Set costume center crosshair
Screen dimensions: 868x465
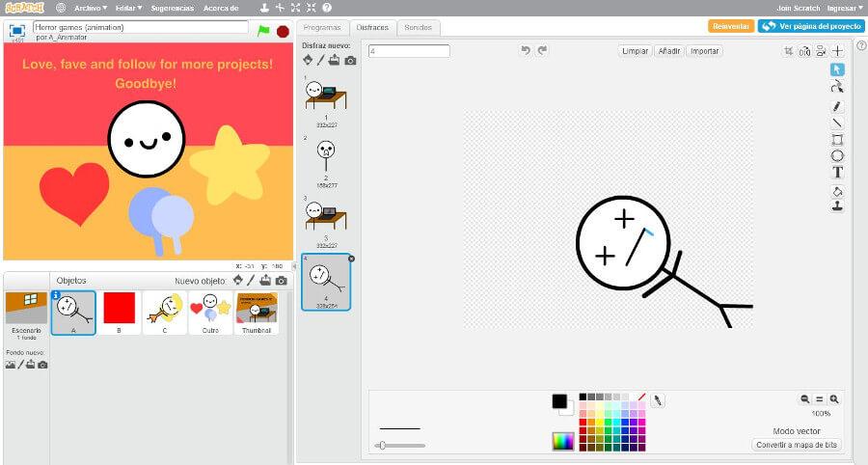(x=837, y=51)
